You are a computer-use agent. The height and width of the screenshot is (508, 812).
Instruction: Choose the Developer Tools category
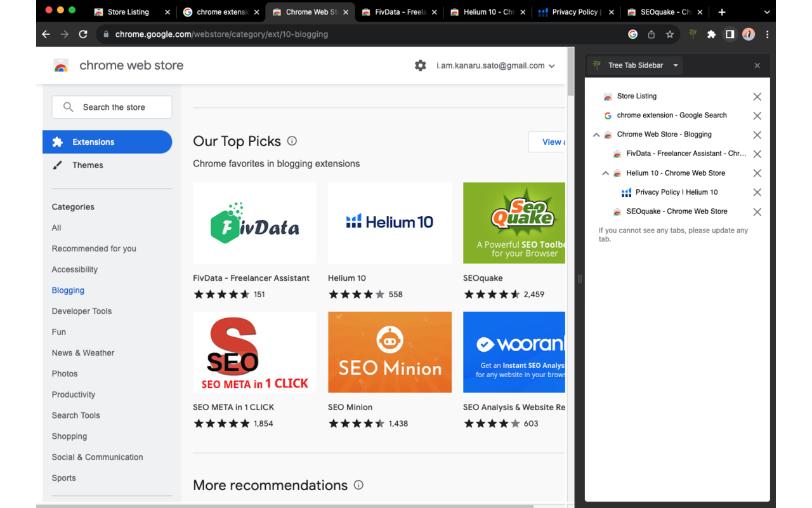click(82, 311)
